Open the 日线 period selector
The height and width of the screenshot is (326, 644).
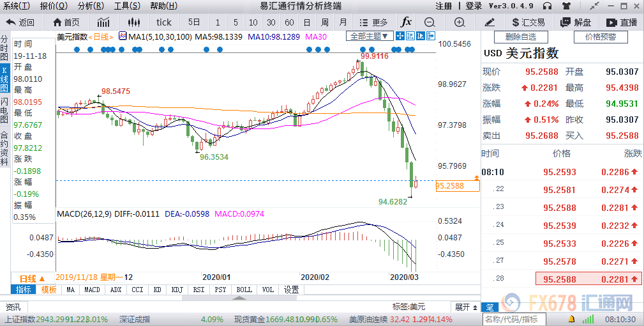(x=33, y=278)
